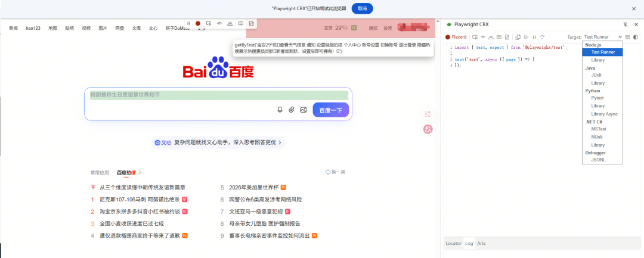
Task: Click eye assert visibility icon on floating overlay
Action: (x=219, y=24)
